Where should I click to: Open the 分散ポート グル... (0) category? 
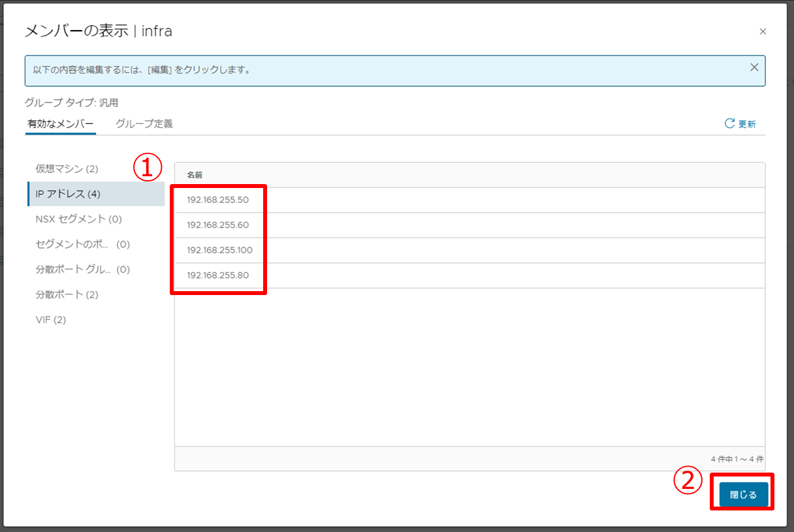[x=82, y=270]
